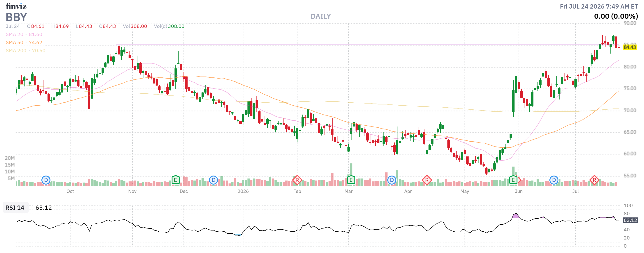Image resolution: width=644 pixels, height=253 pixels.
Task: Click the Vol(d) 308.00 value
Action: [169, 26]
